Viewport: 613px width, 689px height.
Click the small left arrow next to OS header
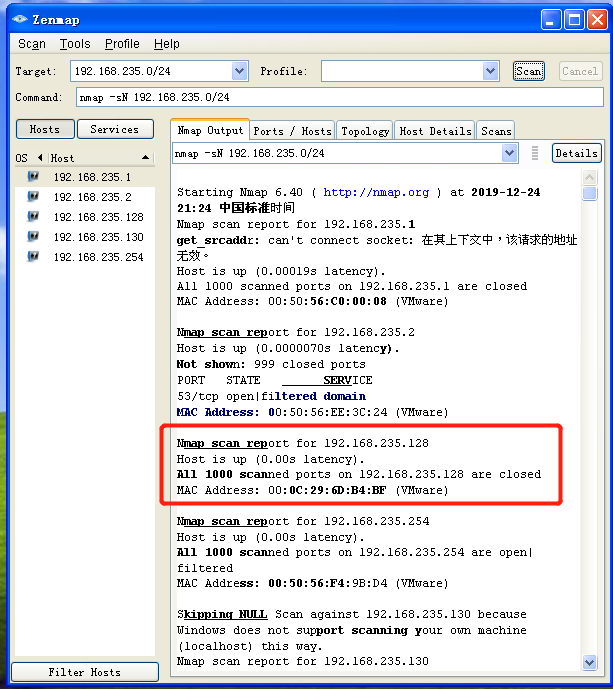(40, 157)
